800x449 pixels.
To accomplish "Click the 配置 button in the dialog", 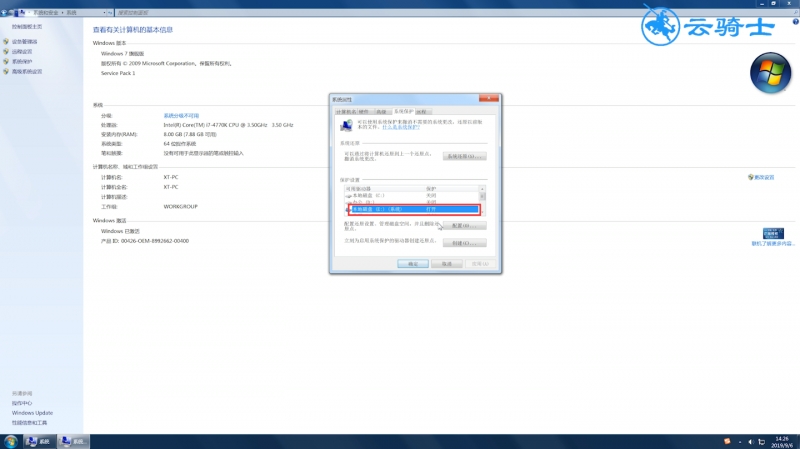I will [x=464, y=226].
